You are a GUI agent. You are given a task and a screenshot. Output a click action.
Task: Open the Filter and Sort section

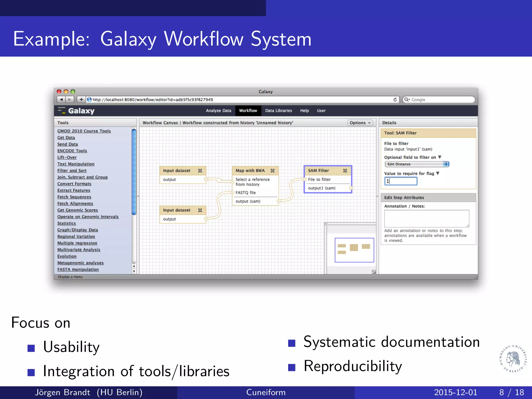pyautogui.click(x=72, y=171)
